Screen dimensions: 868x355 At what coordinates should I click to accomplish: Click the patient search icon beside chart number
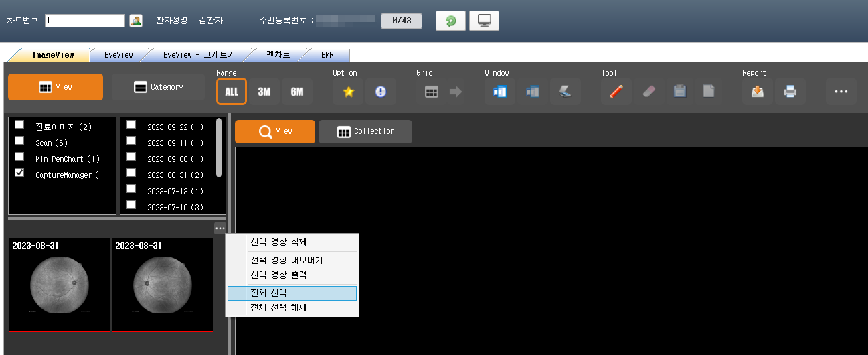136,21
